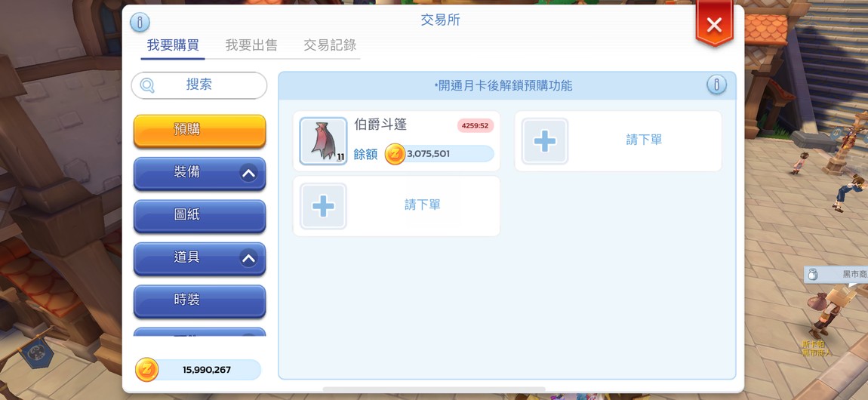Click the 4259:52 countdown timer badge

pos(476,125)
